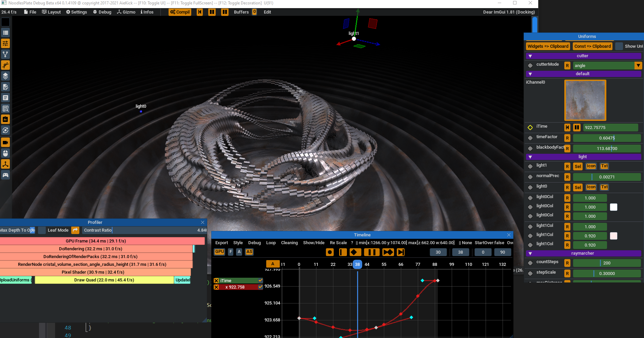
Task: Pause iTime in the Uniforms panel
Action: click(x=577, y=128)
